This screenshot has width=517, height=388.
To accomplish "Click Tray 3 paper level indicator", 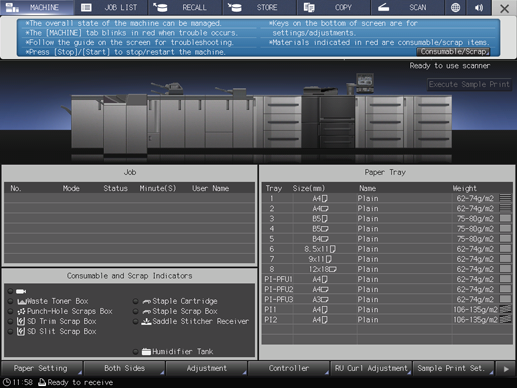I will point(505,218).
